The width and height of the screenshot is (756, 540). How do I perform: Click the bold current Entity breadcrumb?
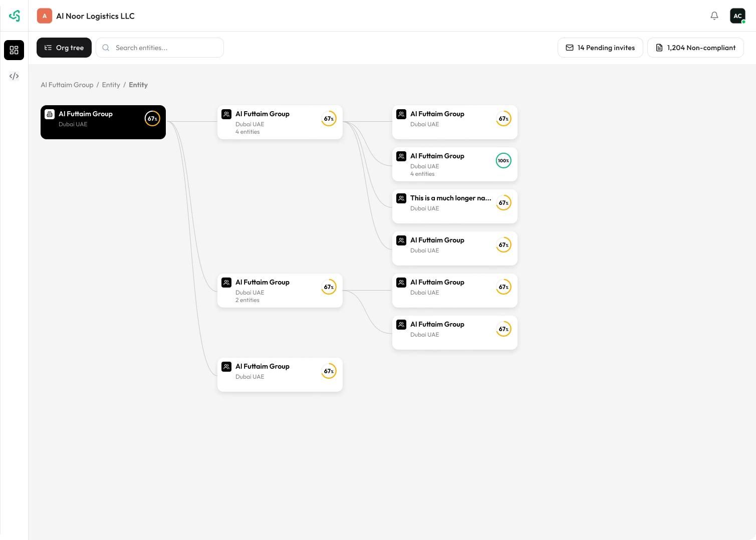pos(138,85)
